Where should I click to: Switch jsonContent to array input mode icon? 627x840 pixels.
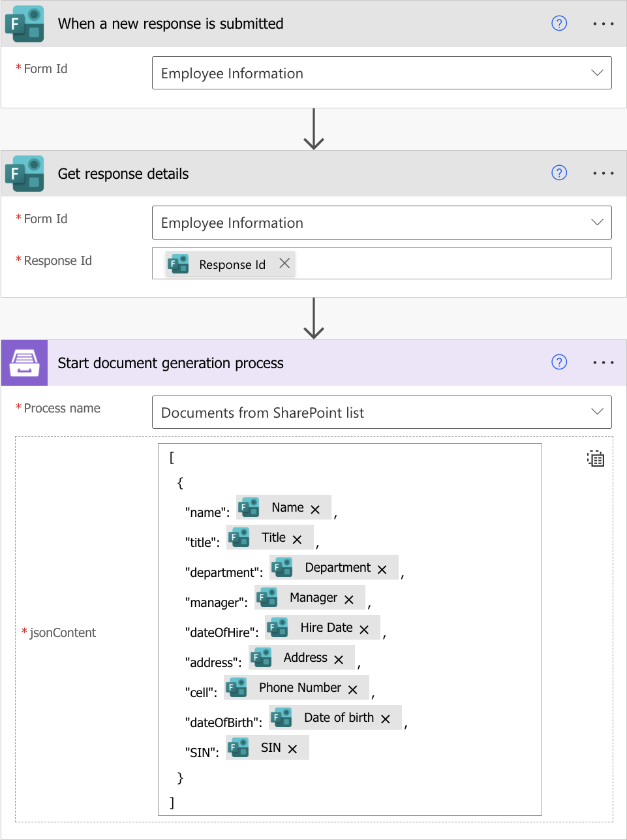[595, 458]
